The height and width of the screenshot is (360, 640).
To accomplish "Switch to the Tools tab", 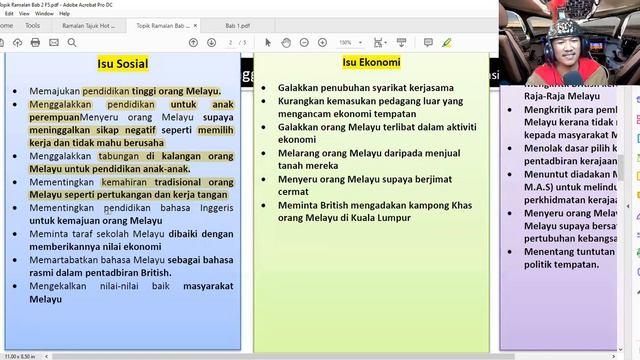I will tap(33, 25).
